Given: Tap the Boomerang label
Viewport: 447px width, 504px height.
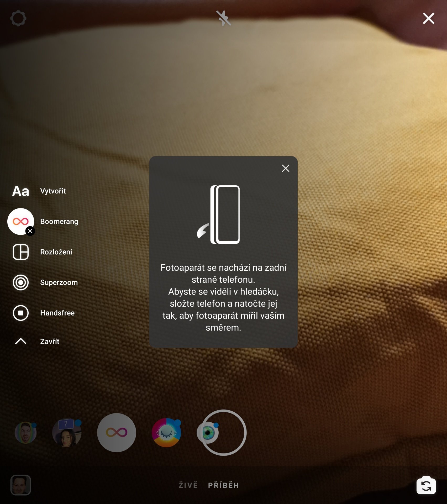Looking at the screenshot, I should click(59, 221).
